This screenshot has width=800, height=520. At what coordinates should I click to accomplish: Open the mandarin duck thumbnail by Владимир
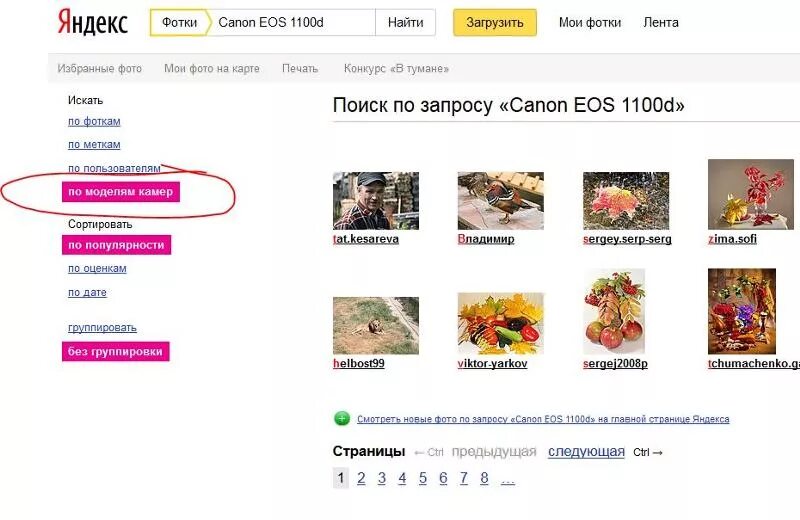point(501,201)
